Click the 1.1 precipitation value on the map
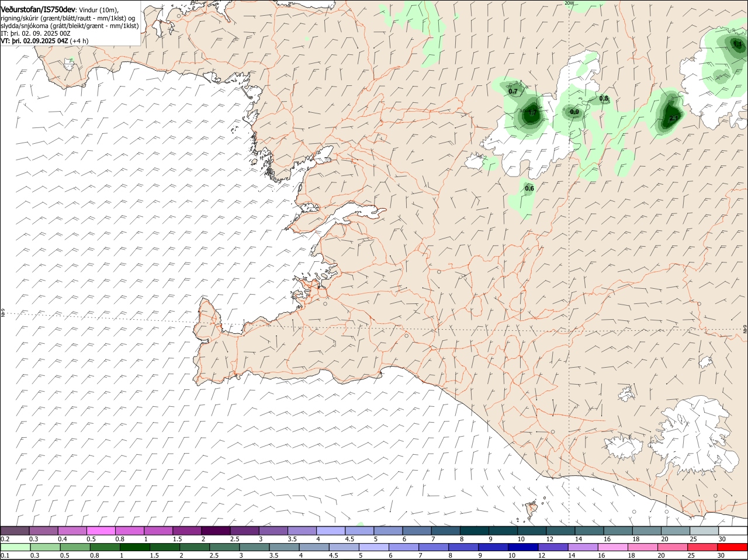The image size is (748, 560). (737, 44)
